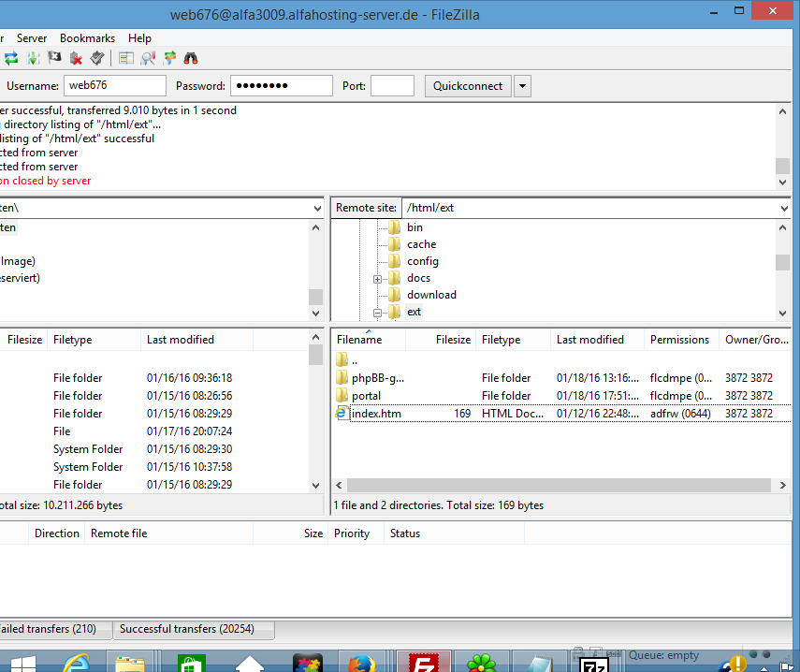Viewport: 800px width, 672px height.
Task: Click the queue Direction column header
Action: click(x=57, y=533)
